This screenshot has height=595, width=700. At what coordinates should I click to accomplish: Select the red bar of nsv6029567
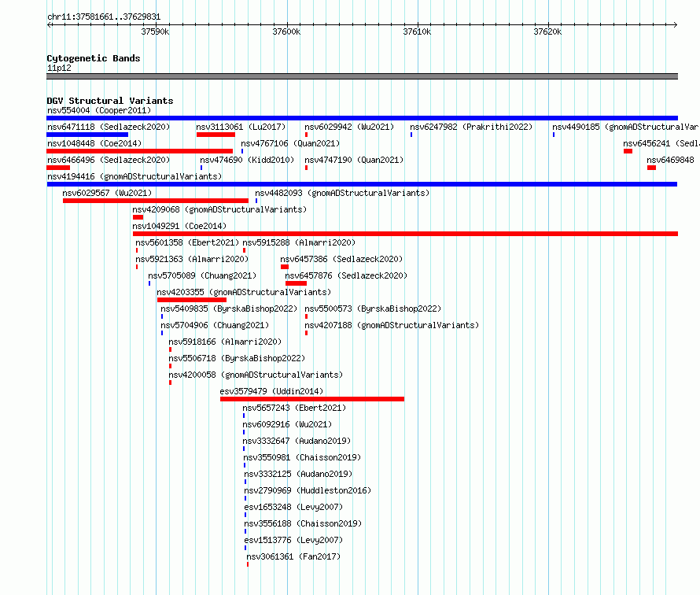156,201
